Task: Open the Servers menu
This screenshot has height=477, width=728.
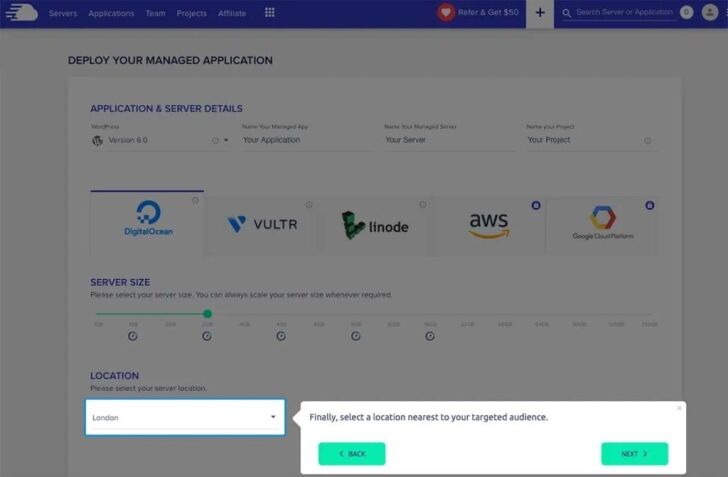Action: [x=63, y=13]
